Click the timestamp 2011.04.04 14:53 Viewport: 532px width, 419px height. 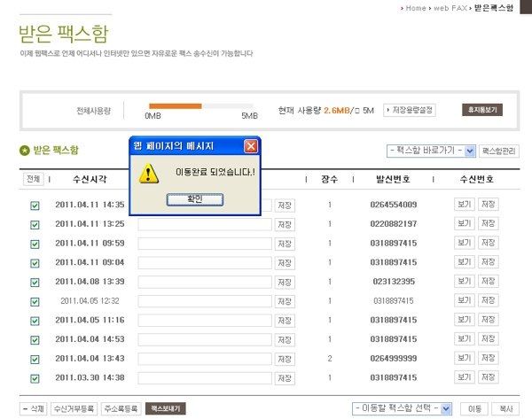click(x=90, y=339)
